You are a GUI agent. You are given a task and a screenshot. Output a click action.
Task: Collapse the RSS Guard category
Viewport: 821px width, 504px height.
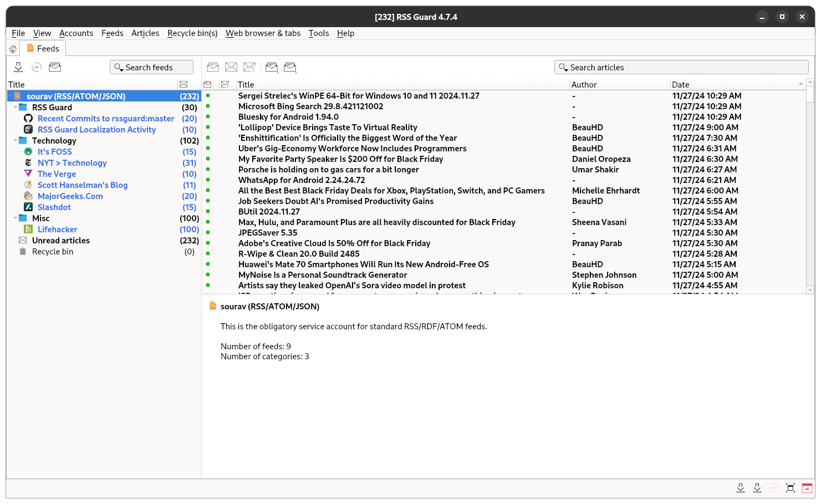[x=15, y=107]
